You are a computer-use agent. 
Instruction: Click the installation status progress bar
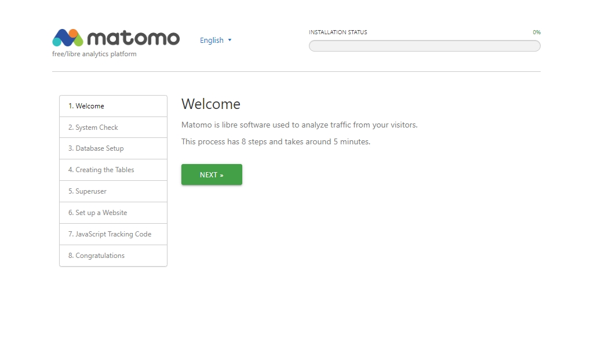pyautogui.click(x=424, y=46)
